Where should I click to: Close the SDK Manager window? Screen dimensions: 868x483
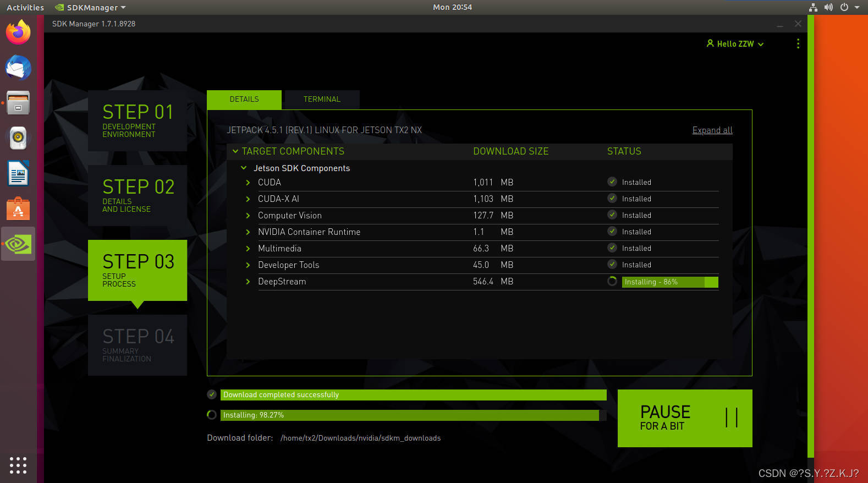(798, 24)
